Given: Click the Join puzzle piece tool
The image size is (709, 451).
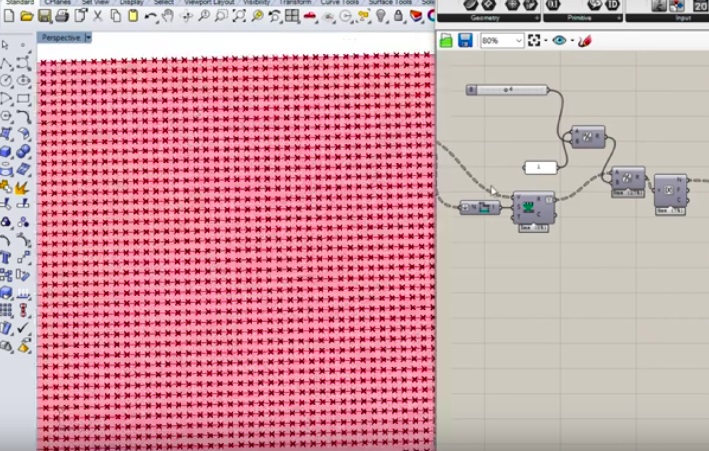Looking at the screenshot, I should pos(6,186).
